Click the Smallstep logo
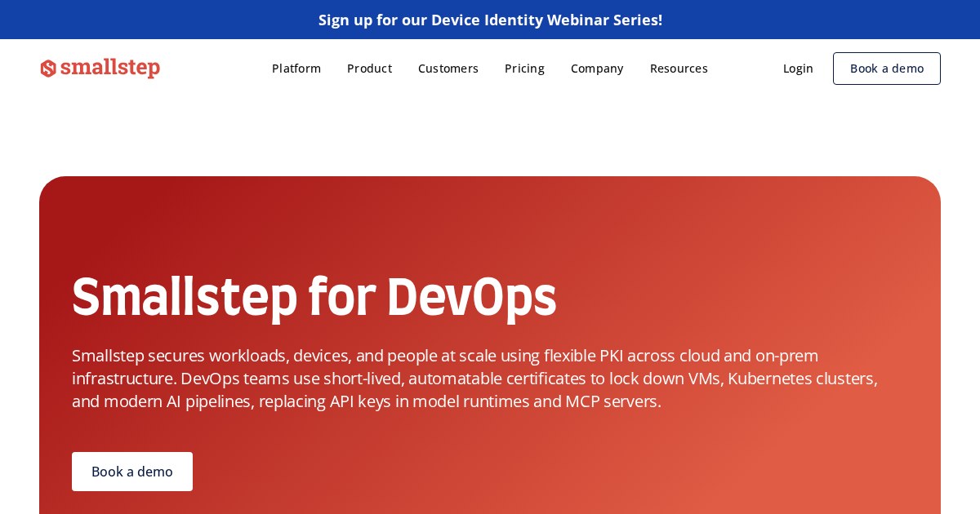 100,69
